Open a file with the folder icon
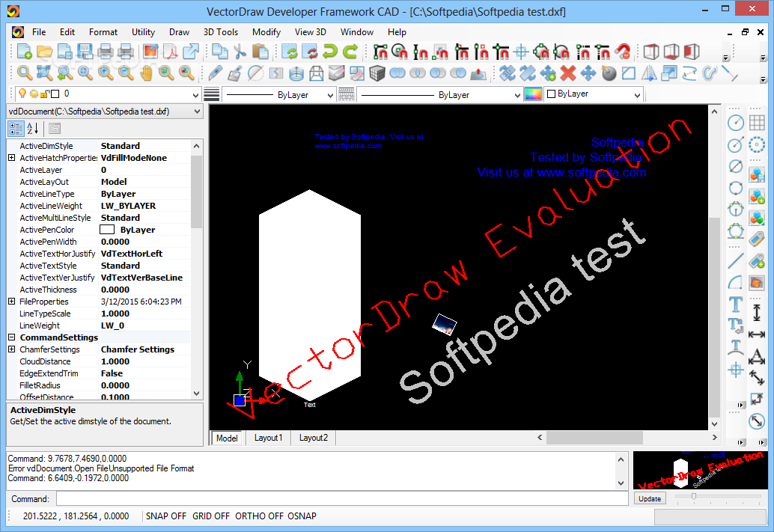Image resolution: width=774 pixels, height=532 pixels. point(44,52)
